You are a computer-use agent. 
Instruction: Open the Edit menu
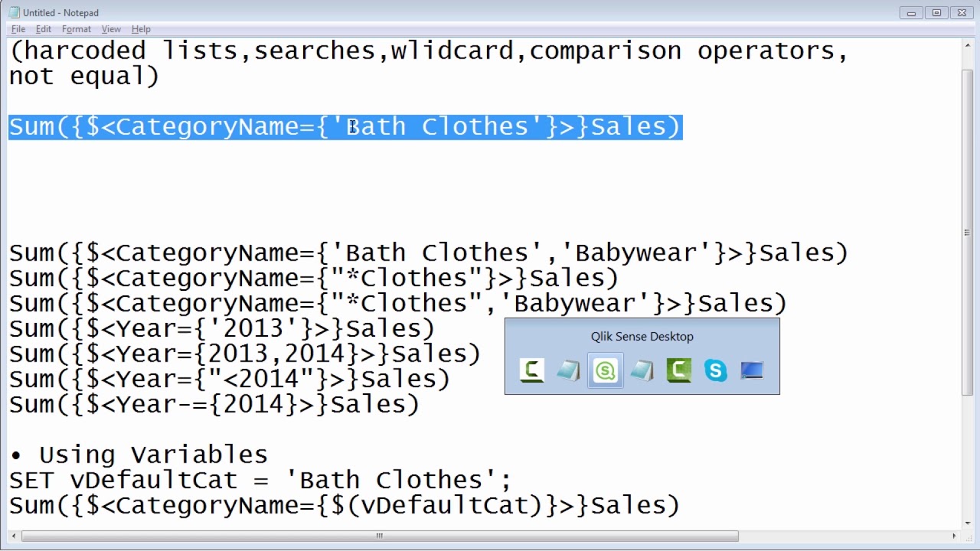pos(44,29)
